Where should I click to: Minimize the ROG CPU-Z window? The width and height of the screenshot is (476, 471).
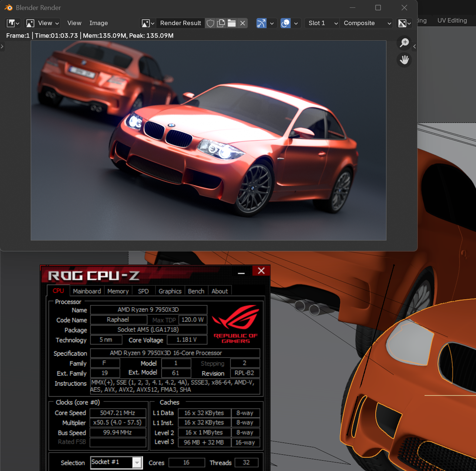point(241,273)
